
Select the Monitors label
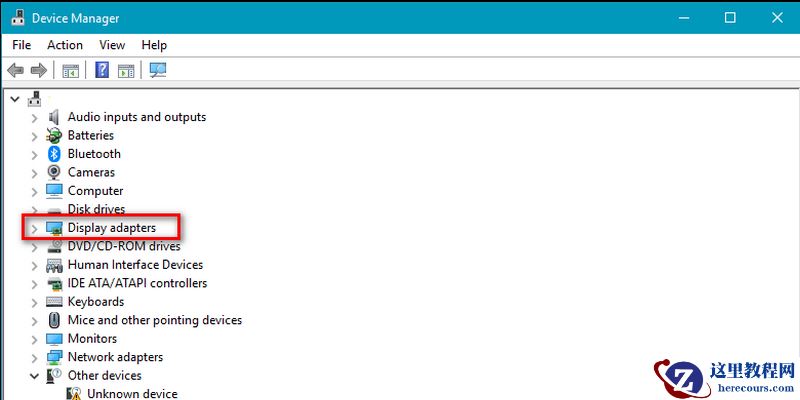[92, 338]
